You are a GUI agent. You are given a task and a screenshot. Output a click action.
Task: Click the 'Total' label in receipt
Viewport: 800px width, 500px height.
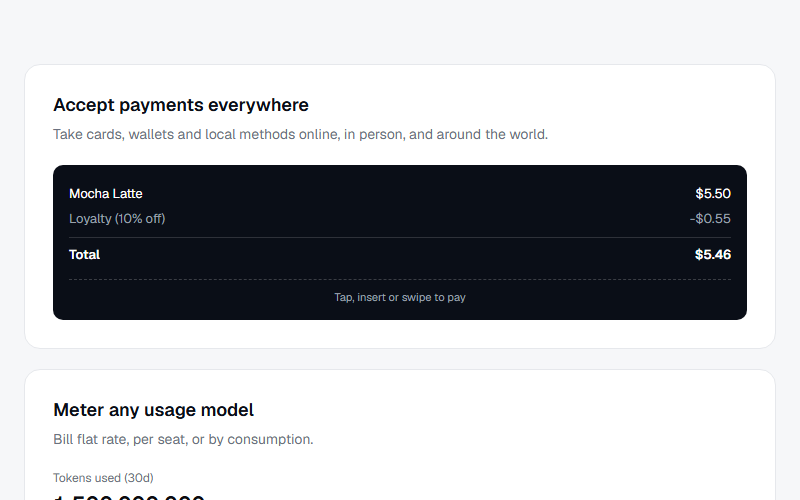[x=84, y=254]
